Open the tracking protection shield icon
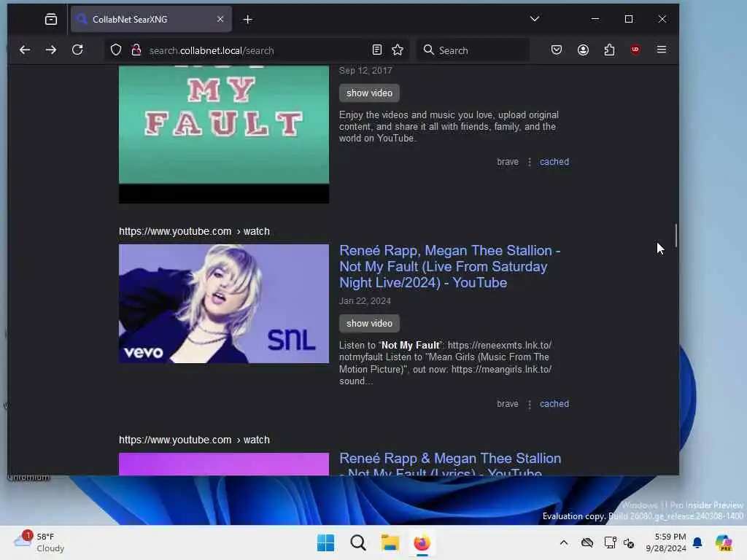Screen dimensions: 747x560 116,50
